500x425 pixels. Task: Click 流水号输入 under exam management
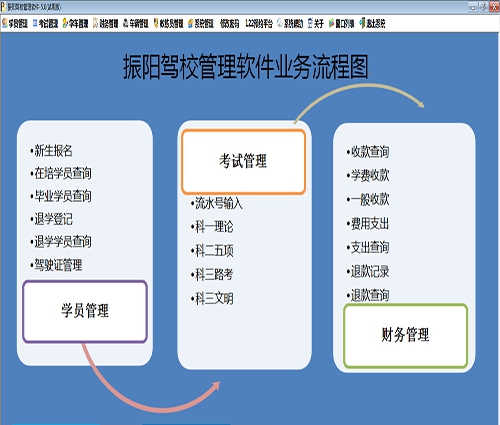pyautogui.click(x=219, y=203)
